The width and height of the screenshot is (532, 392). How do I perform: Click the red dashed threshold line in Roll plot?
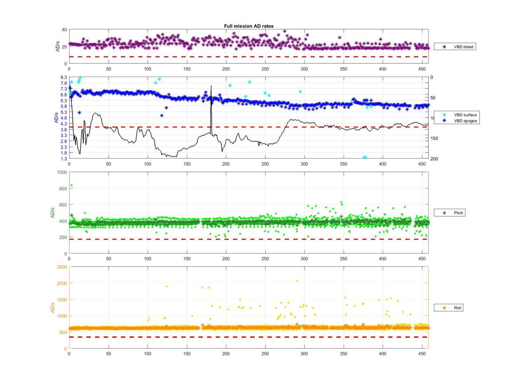click(x=248, y=337)
